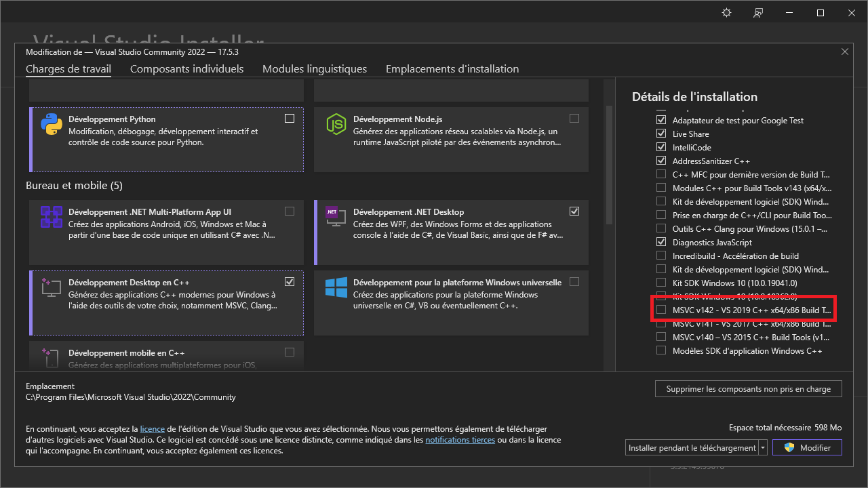Uncheck AddressSanitizer C++ component

coord(661,161)
